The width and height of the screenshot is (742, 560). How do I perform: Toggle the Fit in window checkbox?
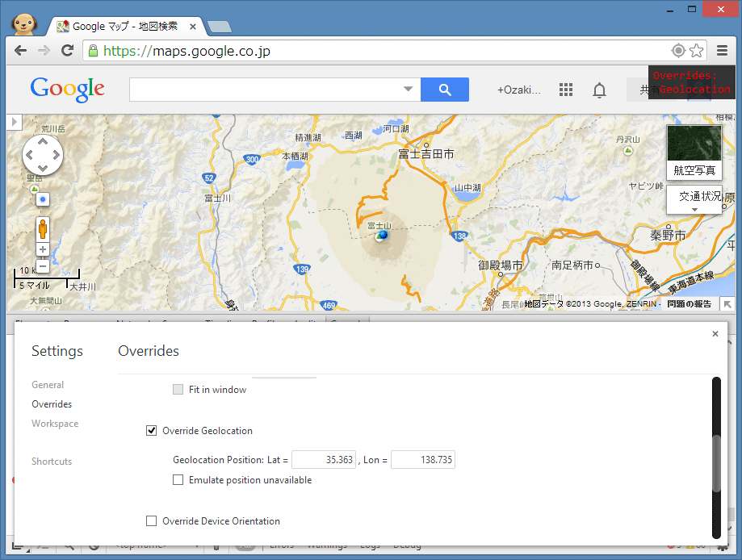click(x=178, y=389)
